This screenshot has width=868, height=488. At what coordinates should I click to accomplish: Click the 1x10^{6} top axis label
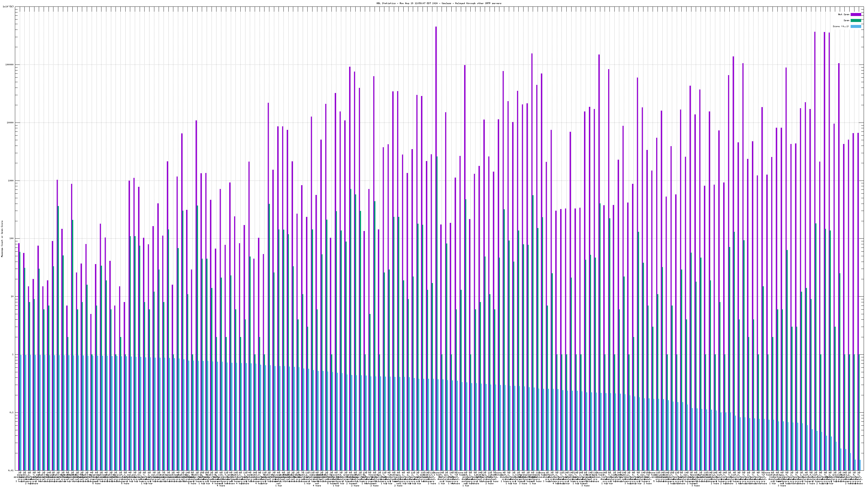8,7
